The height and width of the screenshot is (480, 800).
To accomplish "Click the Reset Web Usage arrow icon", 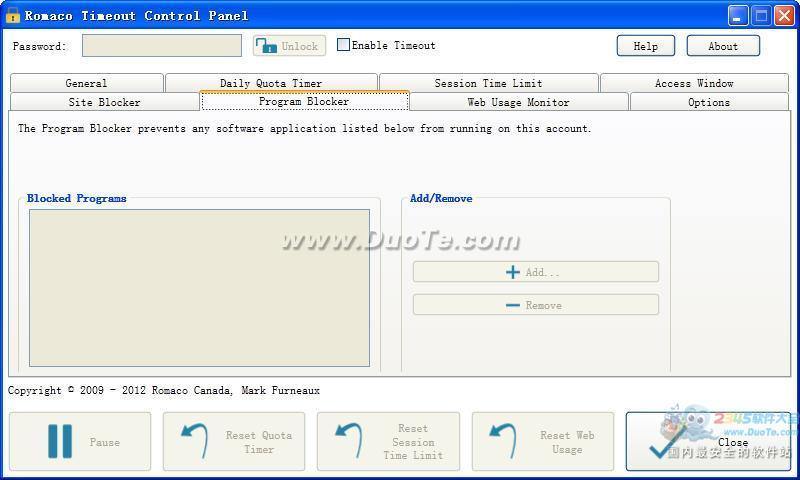I will point(501,441).
